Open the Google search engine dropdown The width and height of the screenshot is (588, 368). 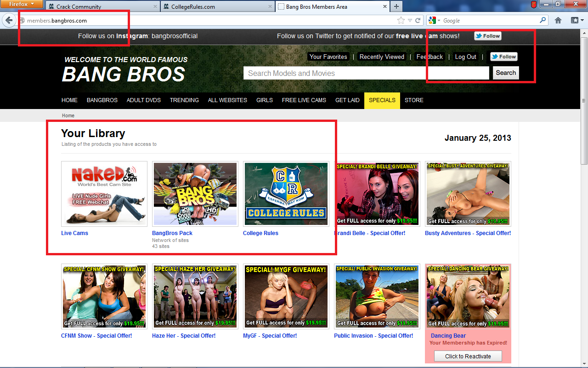(434, 21)
